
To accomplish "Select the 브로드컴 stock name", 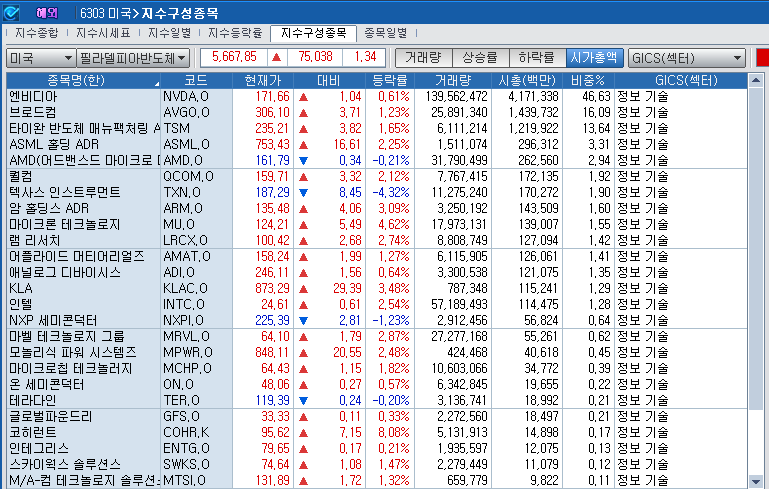I will [x=33, y=113].
